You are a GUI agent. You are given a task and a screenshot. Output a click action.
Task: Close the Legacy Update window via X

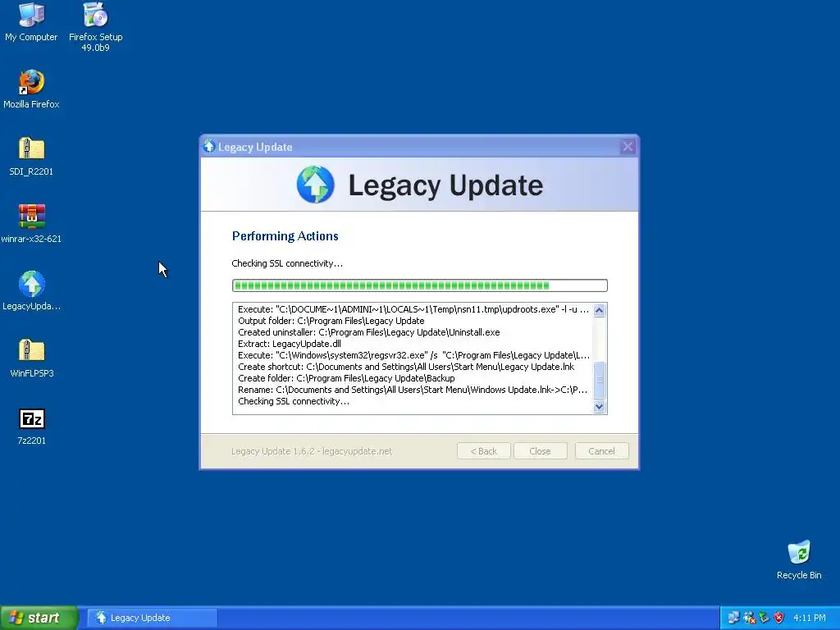point(628,146)
